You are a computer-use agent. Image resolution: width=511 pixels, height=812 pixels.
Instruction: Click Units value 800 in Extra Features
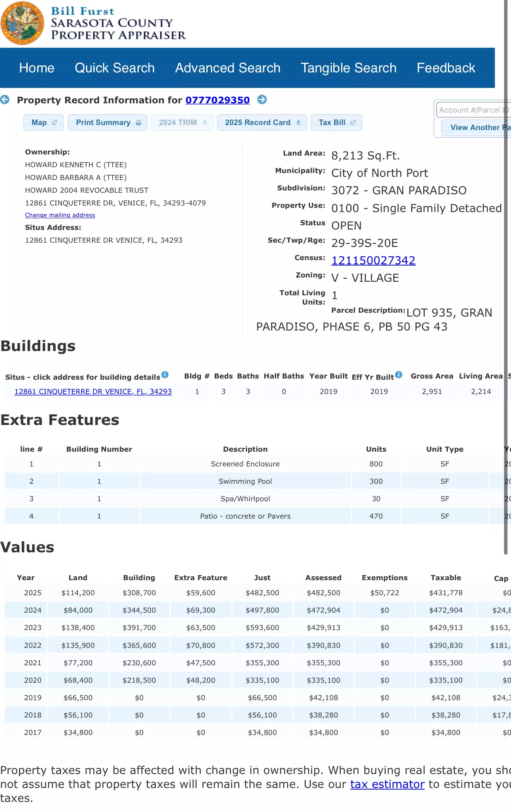point(376,464)
